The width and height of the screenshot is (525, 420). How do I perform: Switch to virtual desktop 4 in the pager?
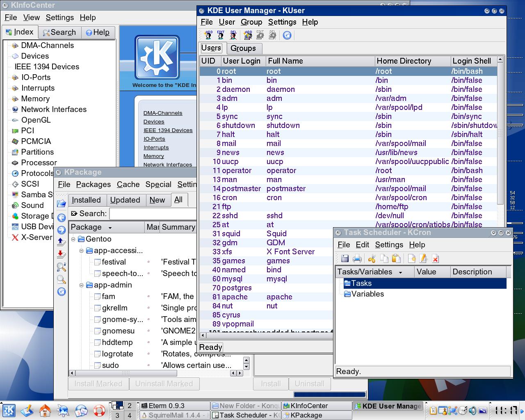click(x=130, y=415)
